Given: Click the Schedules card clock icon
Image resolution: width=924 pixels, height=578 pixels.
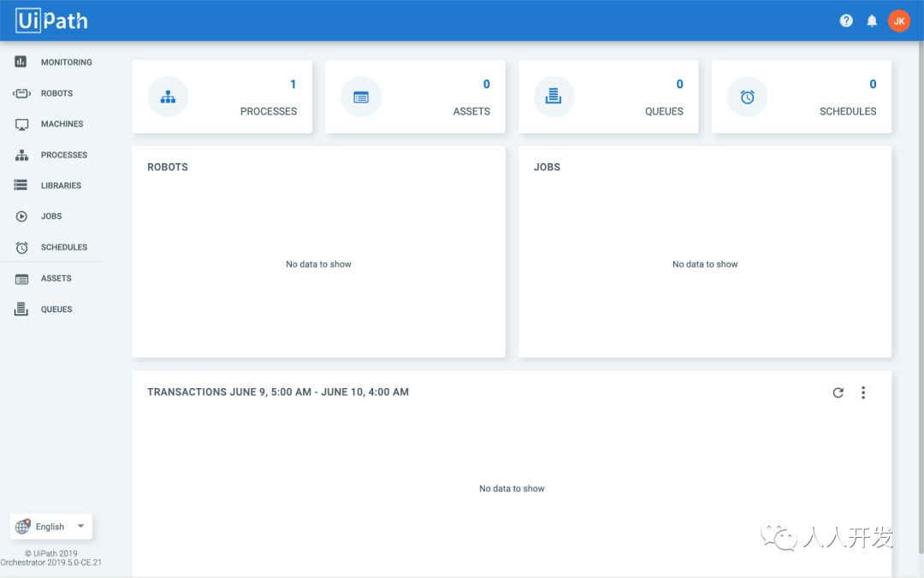Looking at the screenshot, I should (x=747, y=97).
